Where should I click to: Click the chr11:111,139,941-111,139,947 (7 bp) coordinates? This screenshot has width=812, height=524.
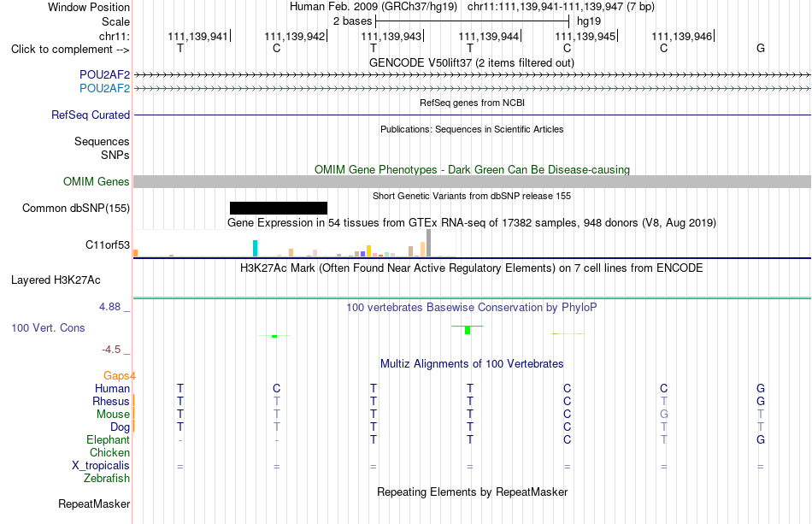[x=561, y=7]
